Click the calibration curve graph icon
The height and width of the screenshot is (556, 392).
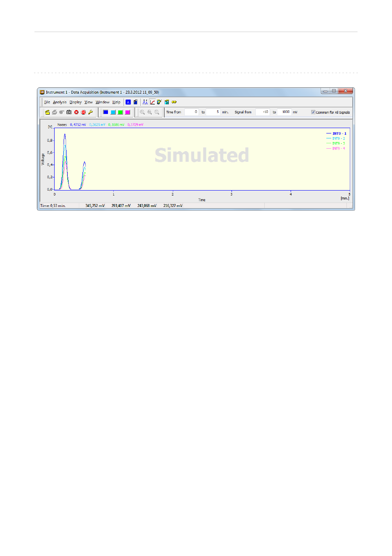152,102
